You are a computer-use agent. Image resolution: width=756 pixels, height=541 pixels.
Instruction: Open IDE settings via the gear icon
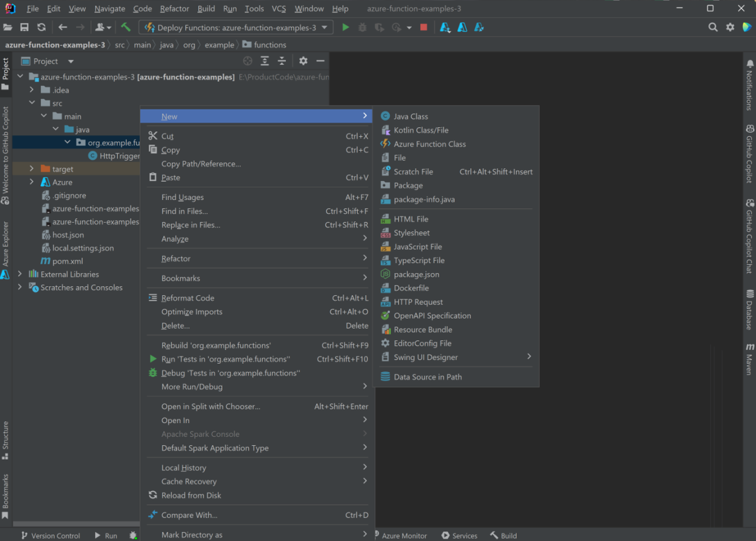click(730, 27)
